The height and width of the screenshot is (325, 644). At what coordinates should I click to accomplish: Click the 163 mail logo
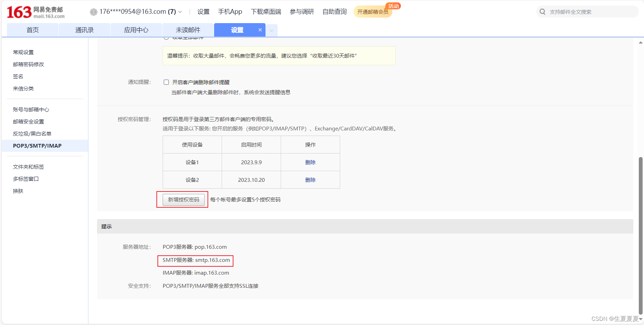pos(36,12)
